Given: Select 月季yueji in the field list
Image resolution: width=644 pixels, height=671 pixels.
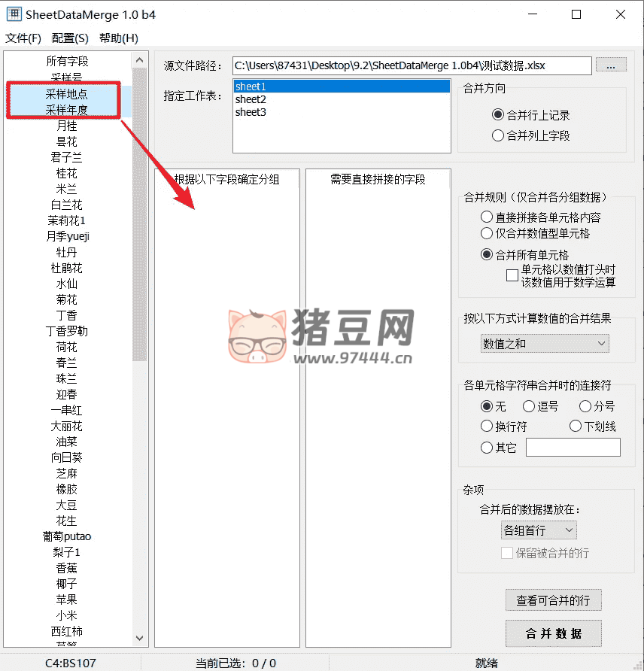Looking at the screenshot, I should click(67, 236).
